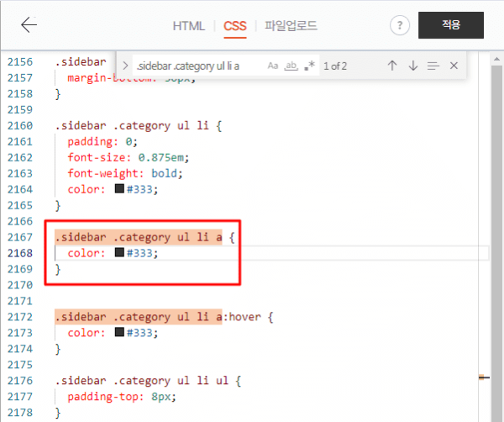Click line number 2172

[20, 317]
